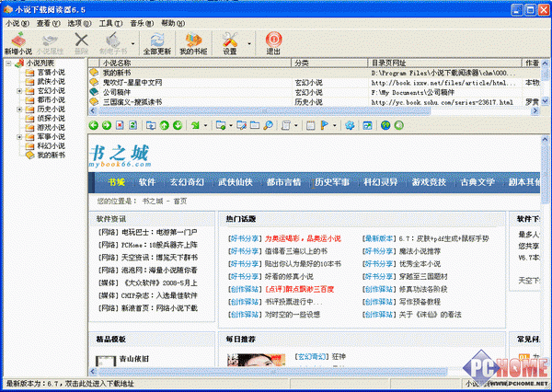Open the 查看 menu
Screen dimensions: 552x392
tap(49, 23)
